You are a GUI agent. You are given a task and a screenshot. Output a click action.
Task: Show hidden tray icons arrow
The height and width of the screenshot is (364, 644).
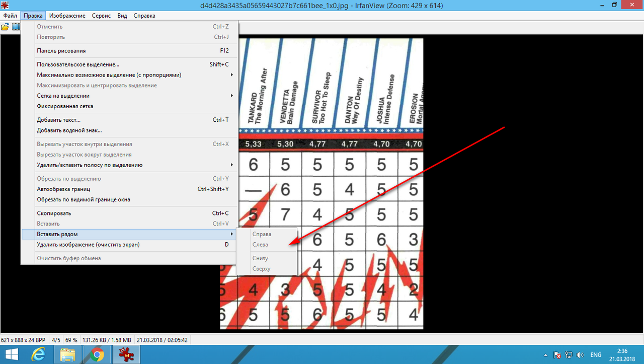(x=546, y=355)
